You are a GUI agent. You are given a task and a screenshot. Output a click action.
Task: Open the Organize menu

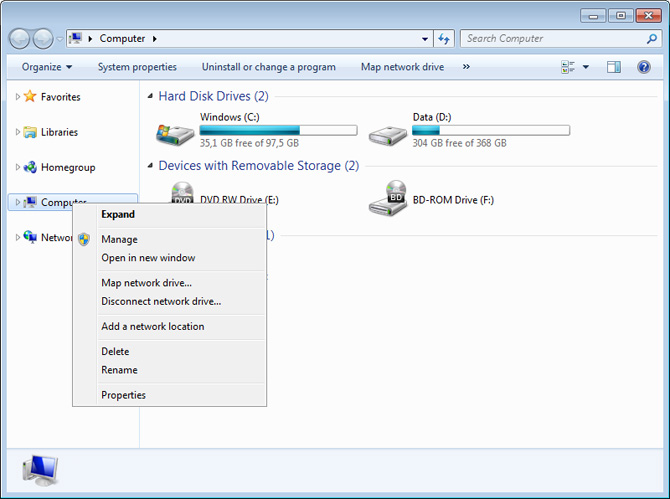(47, 67)
